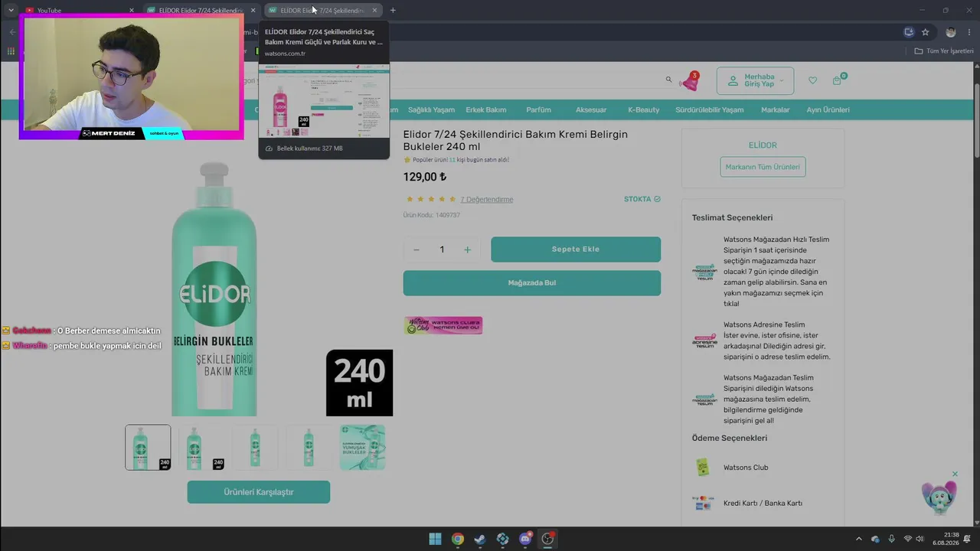This screenshot has height=551, width=980.
Task: Click the Watsons Mağazadan Hızlı Teslim delivery icon
Action: (x=704, y=272)
